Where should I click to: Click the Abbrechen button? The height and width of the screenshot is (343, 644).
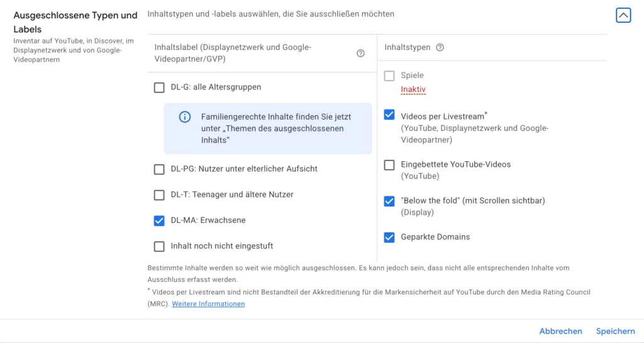pos(560,331)
